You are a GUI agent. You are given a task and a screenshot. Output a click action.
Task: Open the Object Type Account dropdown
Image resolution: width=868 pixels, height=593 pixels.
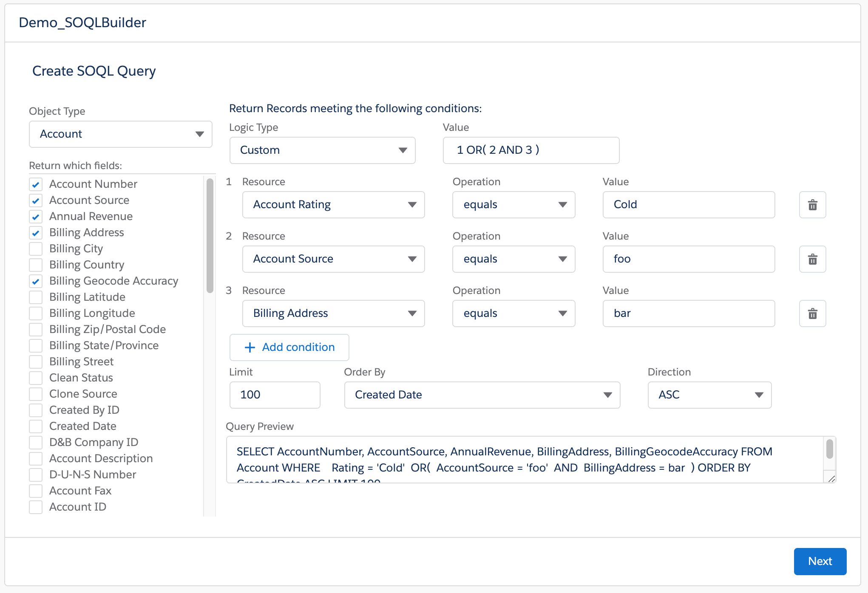point(121,134)
